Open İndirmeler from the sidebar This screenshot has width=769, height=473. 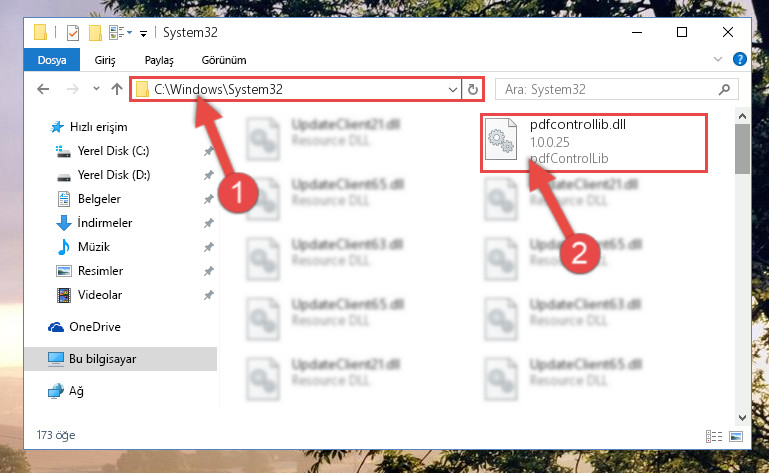104,223
